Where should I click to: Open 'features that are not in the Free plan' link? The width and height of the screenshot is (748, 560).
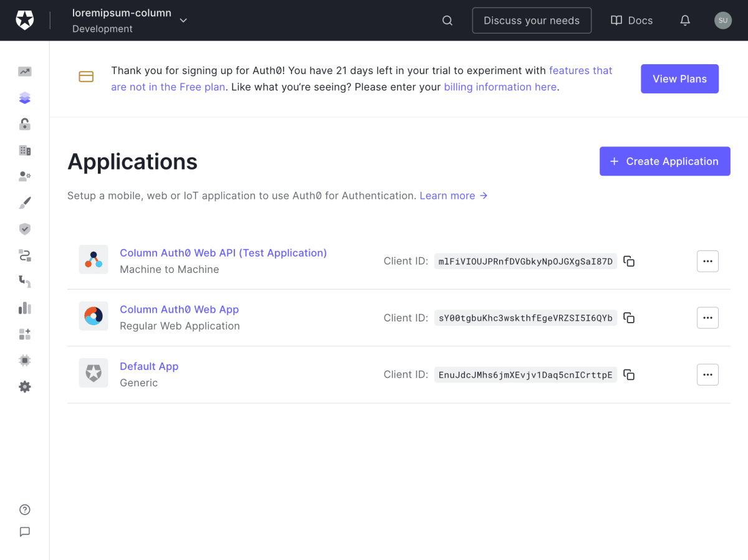click(362, 78)
